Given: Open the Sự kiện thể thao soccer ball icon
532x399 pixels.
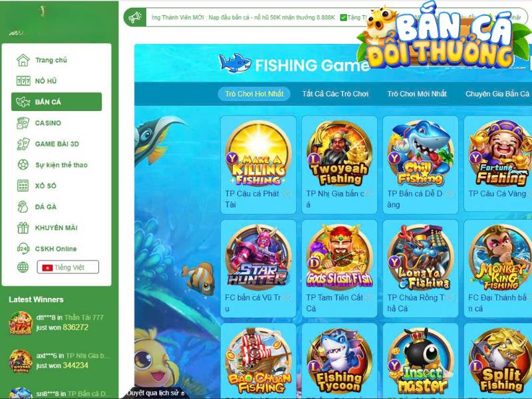Looking at the screenshot, I should (23, 165).
